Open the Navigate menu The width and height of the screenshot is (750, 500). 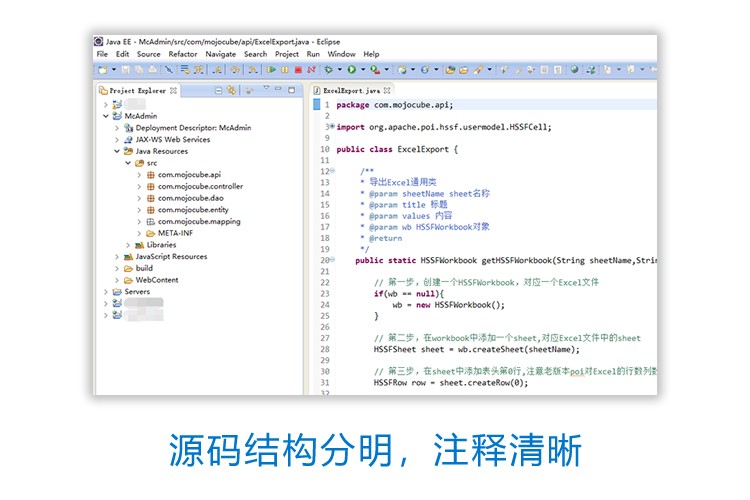click(221, 54)
